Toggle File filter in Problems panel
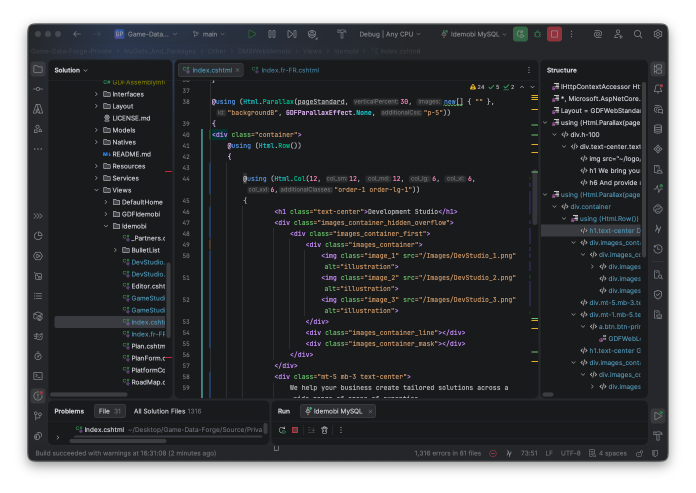This screenshot has height=493, width=696. (110, 411)
